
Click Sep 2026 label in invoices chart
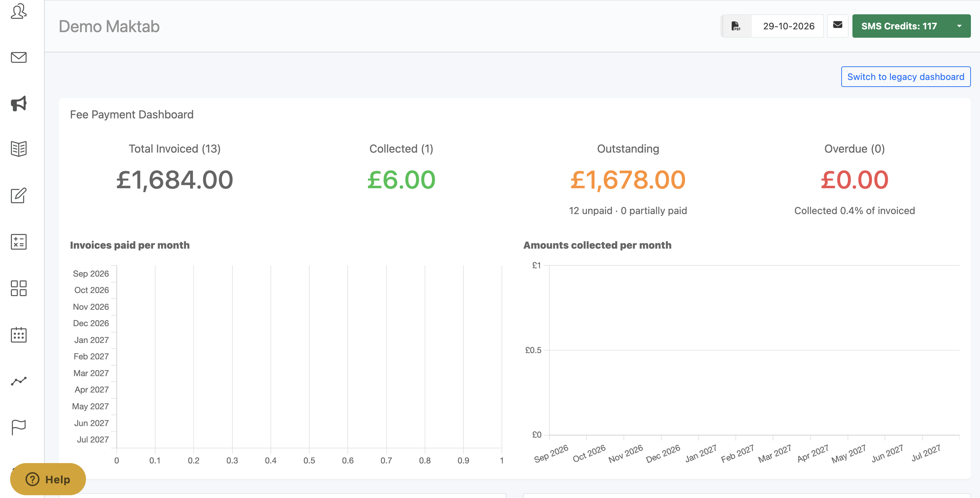(x=91, y=274)
